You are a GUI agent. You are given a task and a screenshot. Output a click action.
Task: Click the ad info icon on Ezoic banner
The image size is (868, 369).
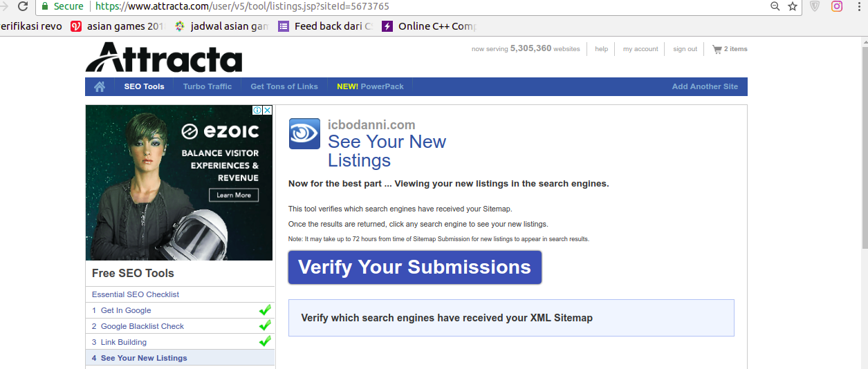(x=257, y=110)
